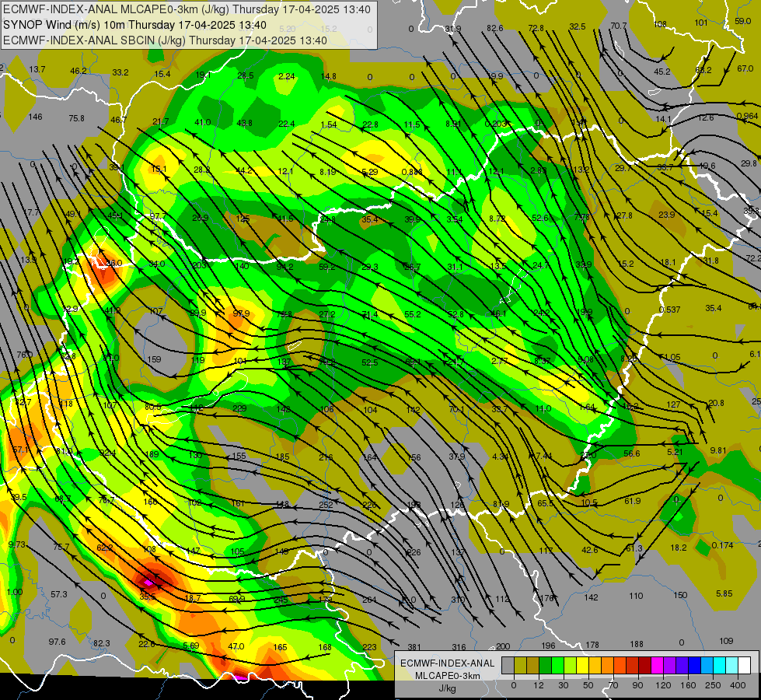
Task: Click the legend tick label 50
Action: coord(588,685)
